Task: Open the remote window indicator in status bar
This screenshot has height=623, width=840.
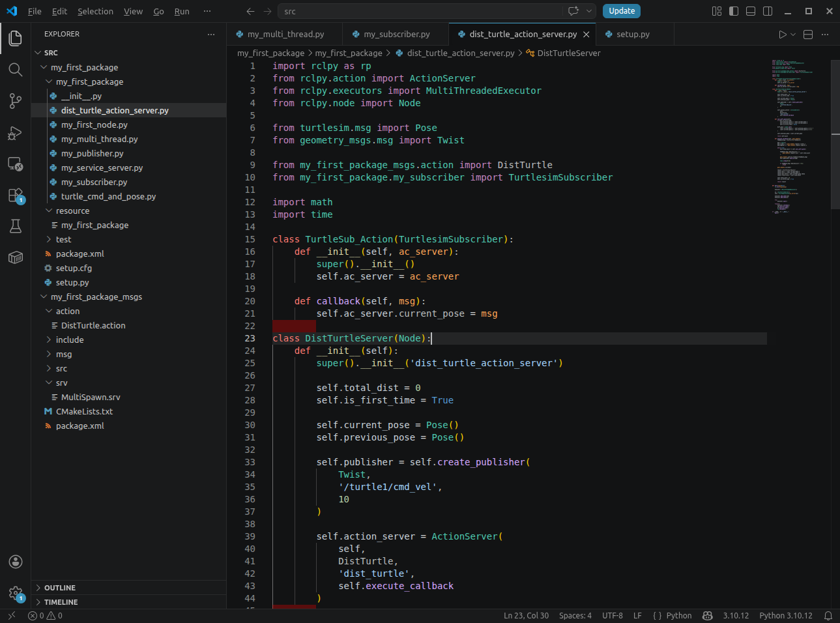Action: coord(11,615)
